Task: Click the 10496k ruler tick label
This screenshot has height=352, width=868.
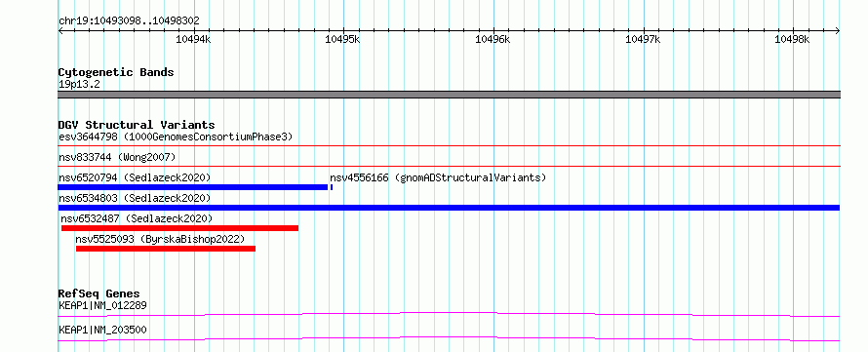Action: (x=493, y=39)
